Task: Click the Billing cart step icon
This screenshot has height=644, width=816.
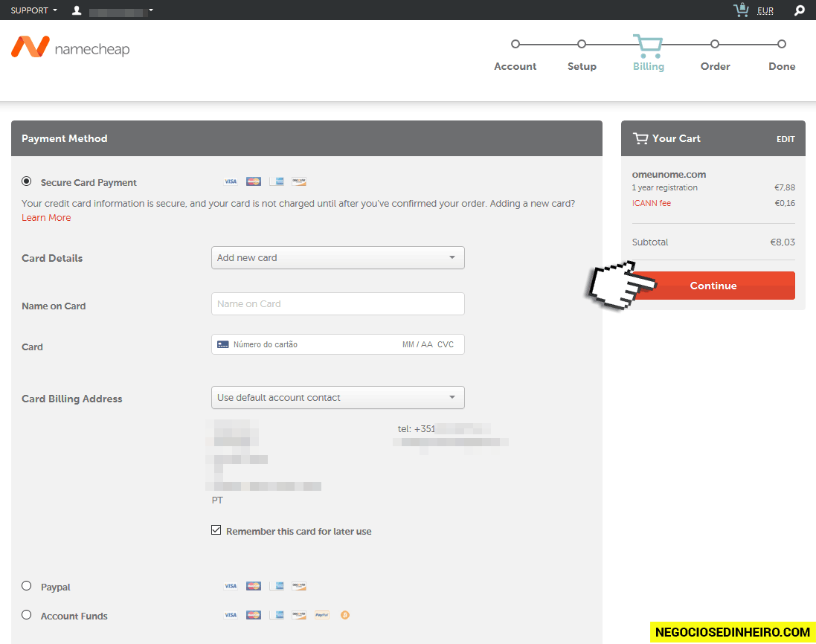Action: 648,46
